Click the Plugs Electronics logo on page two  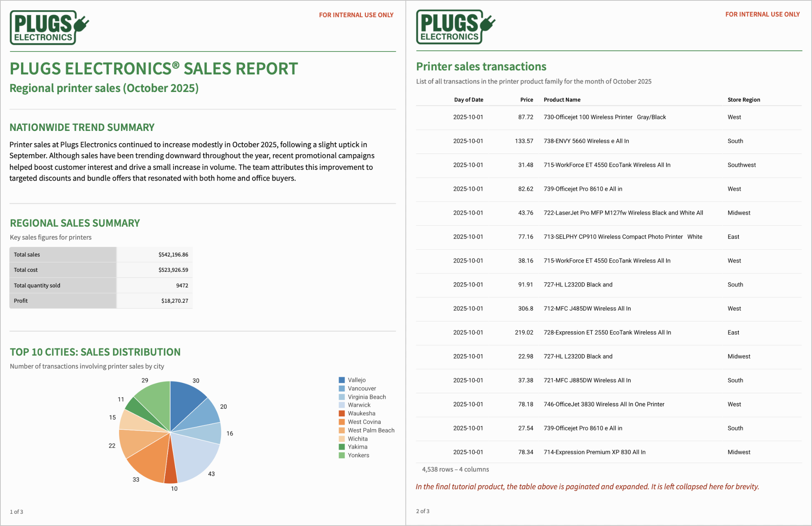pyautogui.click(x=455, y=27)
